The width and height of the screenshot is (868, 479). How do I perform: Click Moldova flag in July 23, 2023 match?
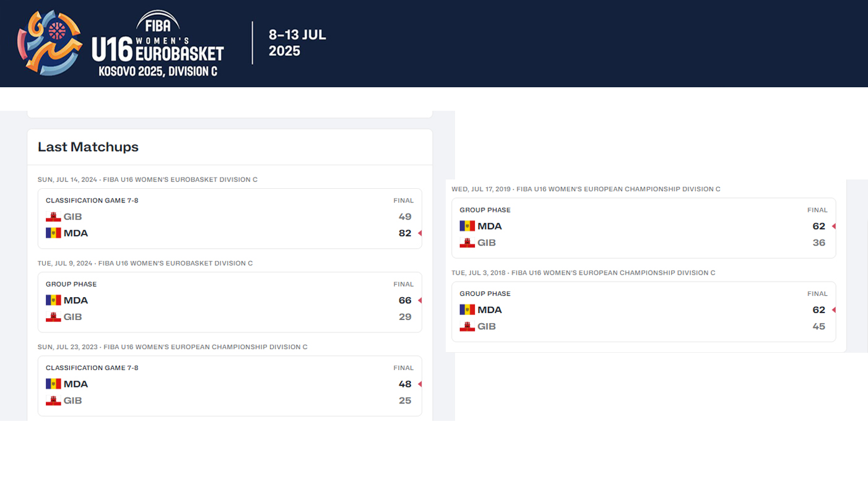[53, 384]
